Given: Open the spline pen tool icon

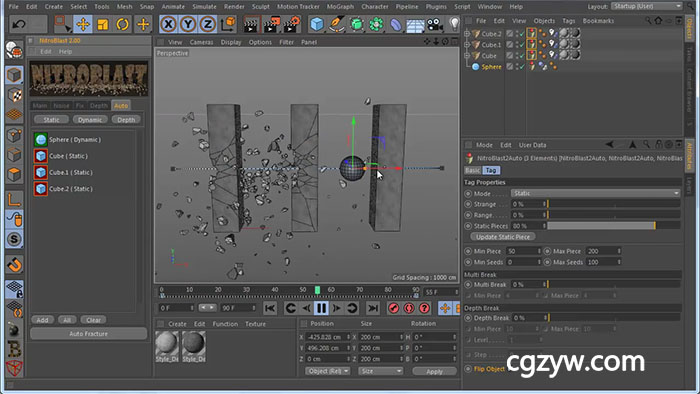Looking at the screenshot, I should tap(336, 24).
